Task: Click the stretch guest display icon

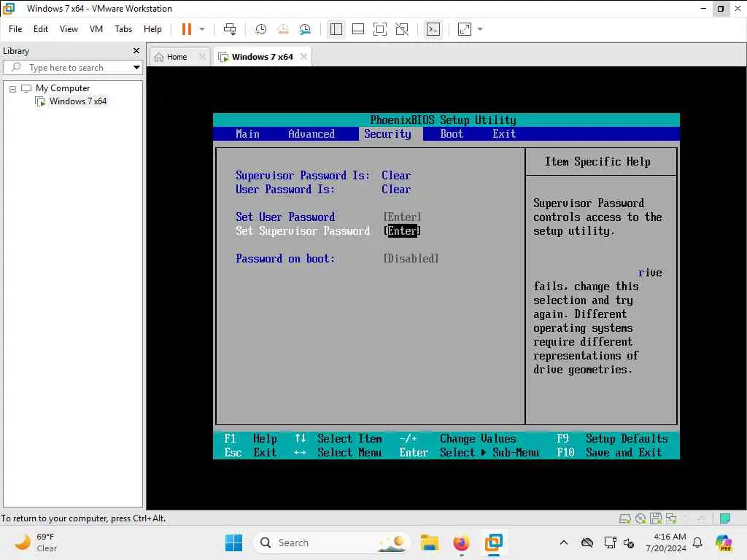Action: click(465, 29)
